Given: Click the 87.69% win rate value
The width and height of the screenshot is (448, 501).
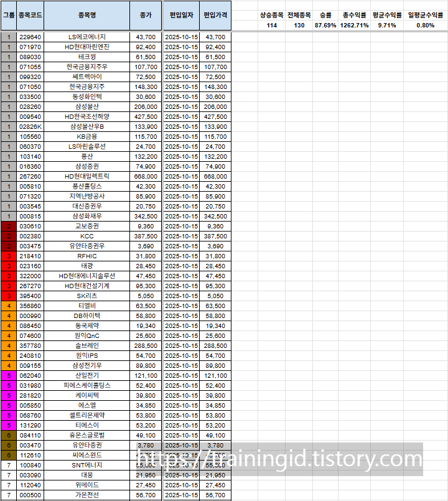Looking at the screenshot, I should [325, 26].
